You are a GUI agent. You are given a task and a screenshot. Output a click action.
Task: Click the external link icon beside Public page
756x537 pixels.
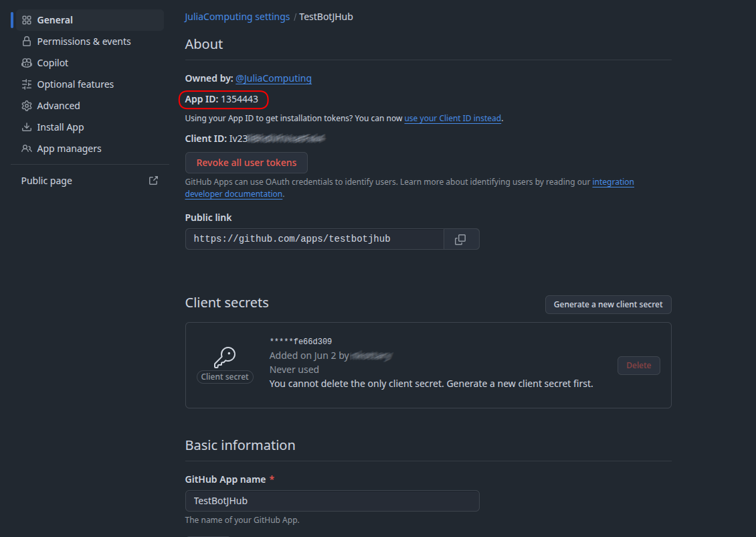click(153, 180)
